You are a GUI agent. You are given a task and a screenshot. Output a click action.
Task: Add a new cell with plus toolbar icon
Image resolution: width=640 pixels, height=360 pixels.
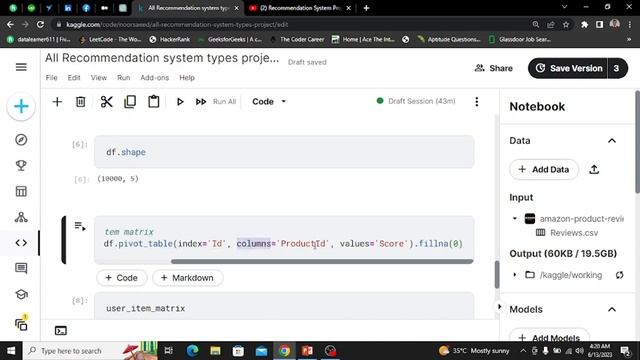[57, 102]
